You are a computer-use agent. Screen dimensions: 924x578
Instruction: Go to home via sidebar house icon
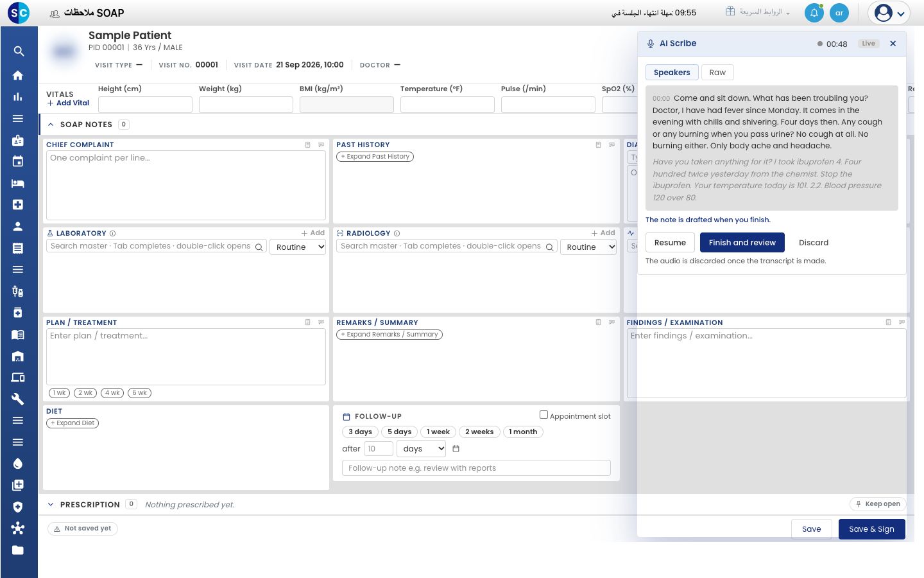pyautogui.click(x=18, y=75)
